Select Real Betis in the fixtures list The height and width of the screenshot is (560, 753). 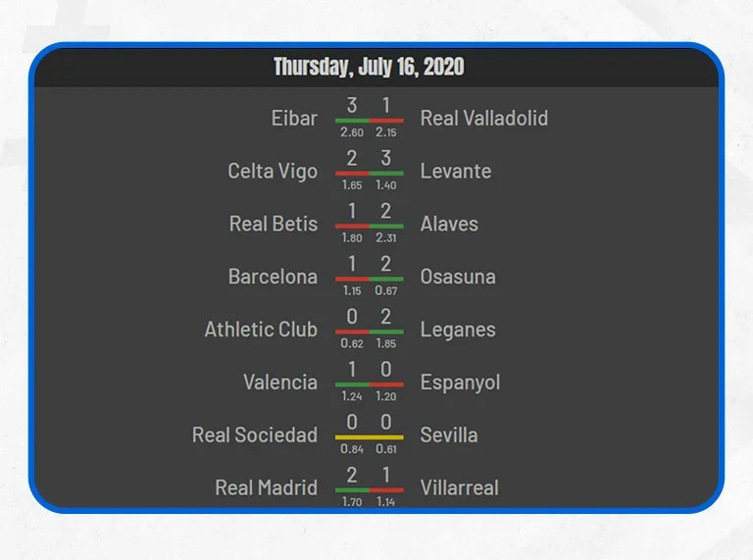click(274, 224)
